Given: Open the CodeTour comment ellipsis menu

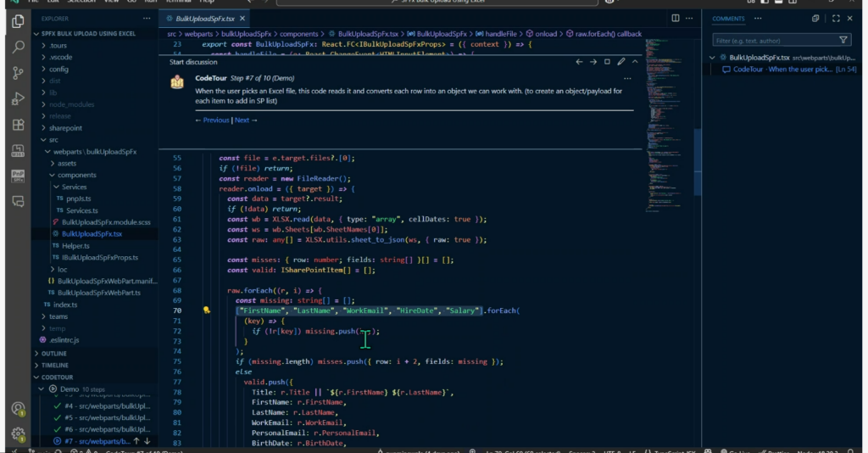Looking at the screenshot, I should pyautogui.click(x=627, y=79).
